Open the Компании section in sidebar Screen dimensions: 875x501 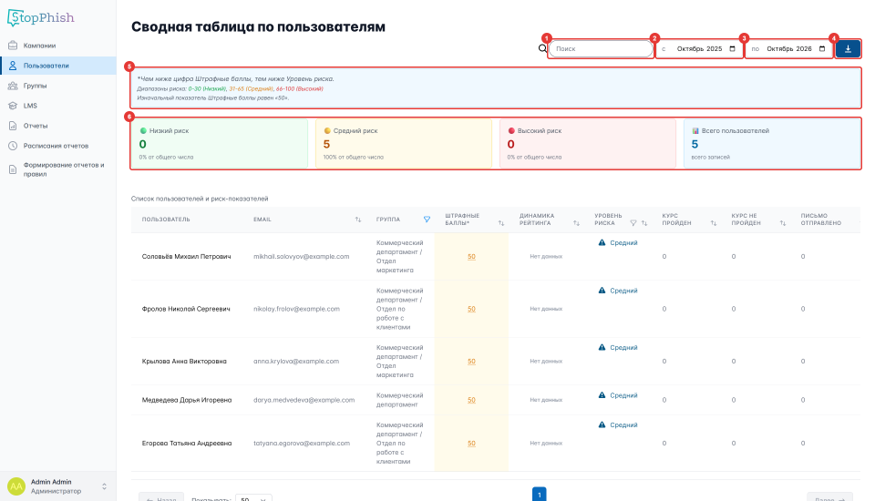(x=39, y=45)
